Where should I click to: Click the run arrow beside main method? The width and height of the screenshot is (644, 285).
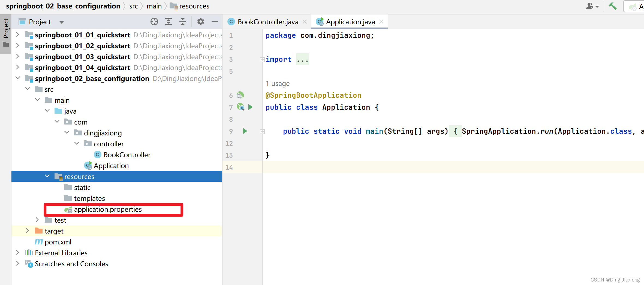[245, 131]
